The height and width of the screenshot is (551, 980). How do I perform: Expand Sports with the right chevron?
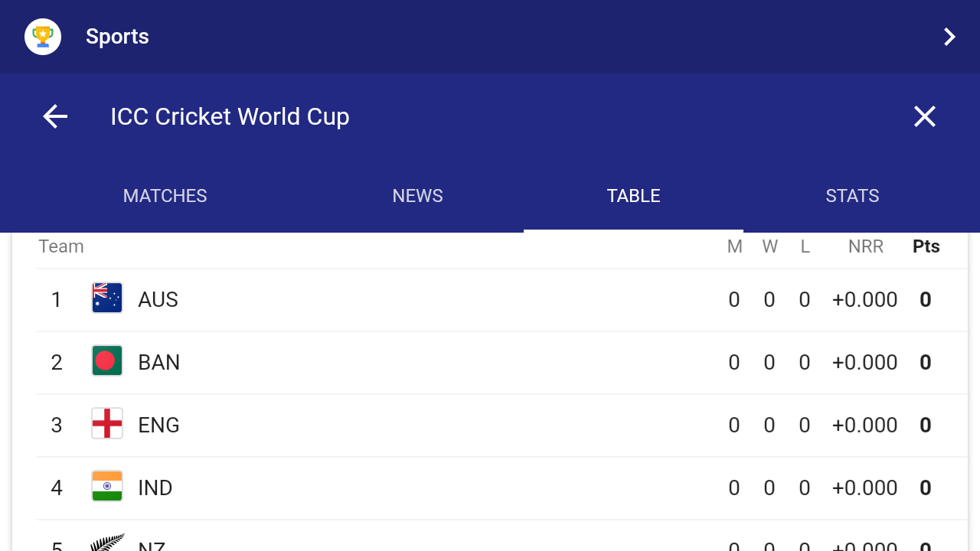(x=949, y=37)
